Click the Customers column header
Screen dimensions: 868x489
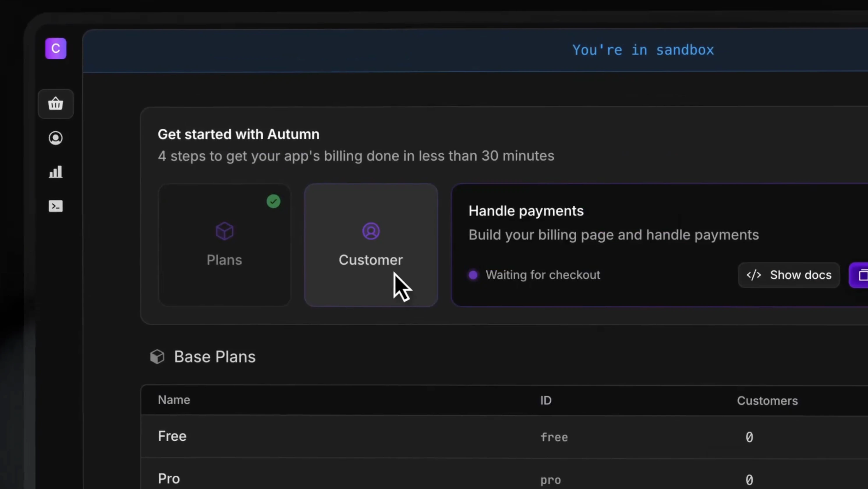(767, 401)
